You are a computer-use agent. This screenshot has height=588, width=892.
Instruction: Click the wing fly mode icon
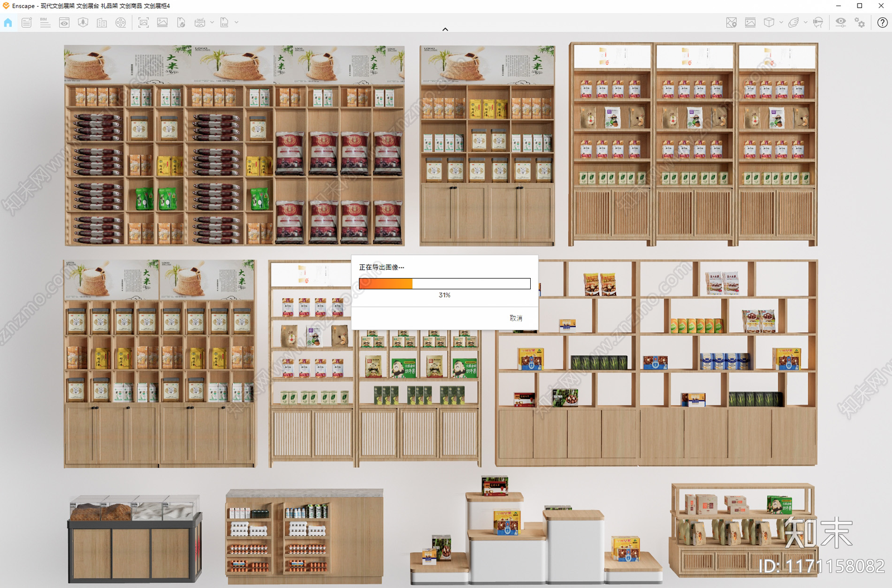(793, 23)
